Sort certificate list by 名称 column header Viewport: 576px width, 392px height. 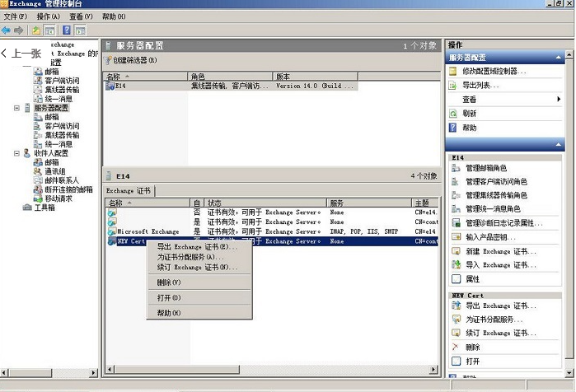click(148, 203)
